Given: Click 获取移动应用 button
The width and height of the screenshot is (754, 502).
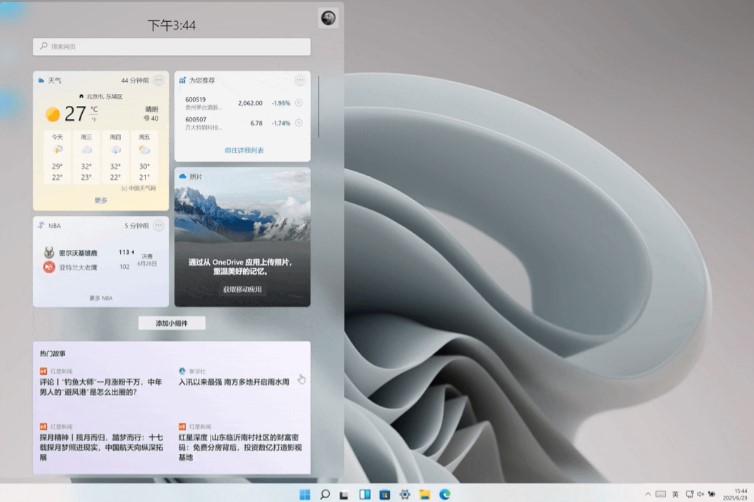Looking at the screenshot, I should (242, 289).
